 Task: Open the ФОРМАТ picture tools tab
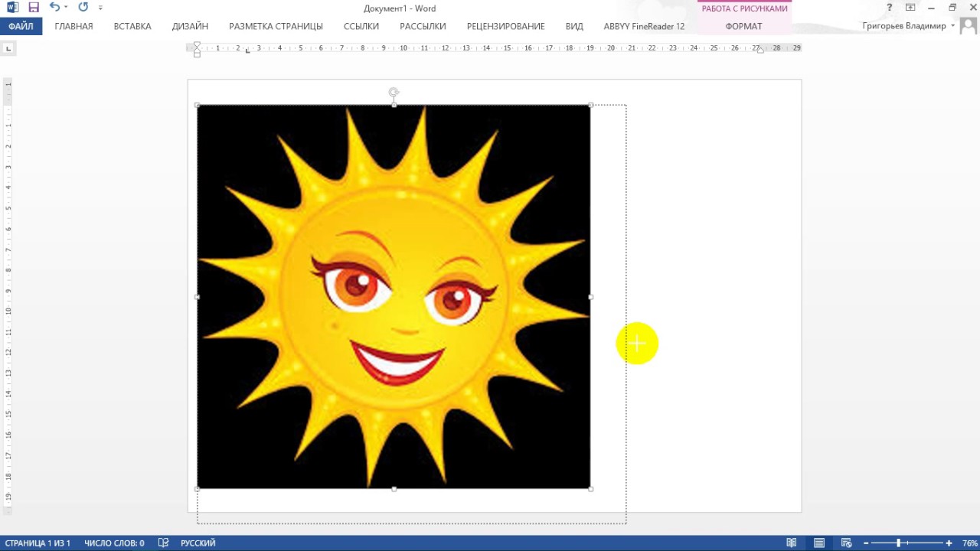click(x=744, y=26)
